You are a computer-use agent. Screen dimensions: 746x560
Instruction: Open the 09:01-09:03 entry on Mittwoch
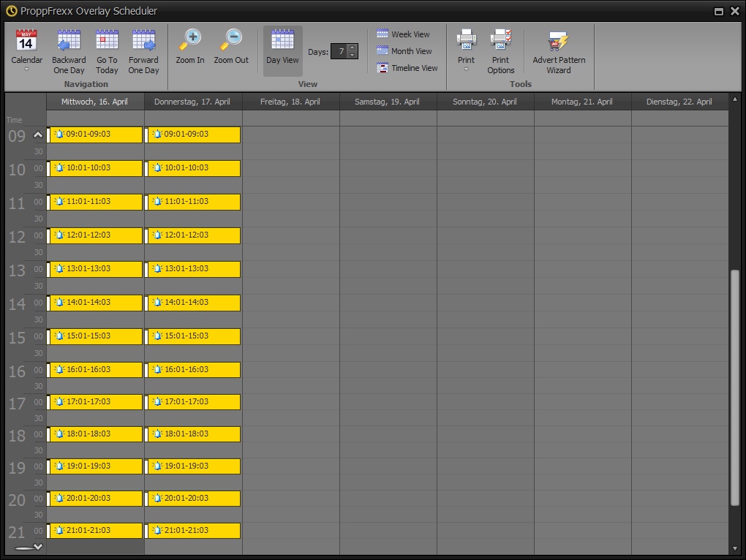pyautogui.click(x=95, y=135)
